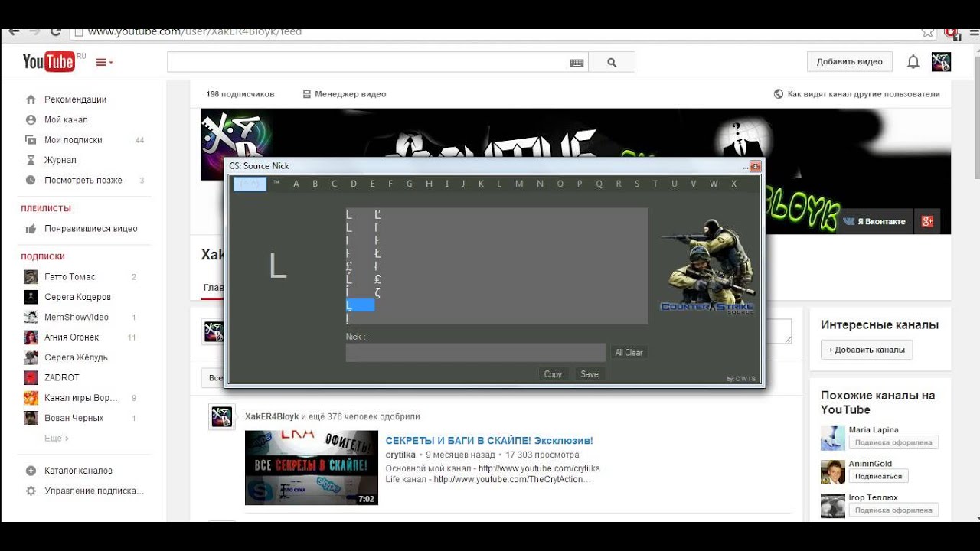
Task: Click the Добавить видео upload button
Action: click(x=849, y=62)
